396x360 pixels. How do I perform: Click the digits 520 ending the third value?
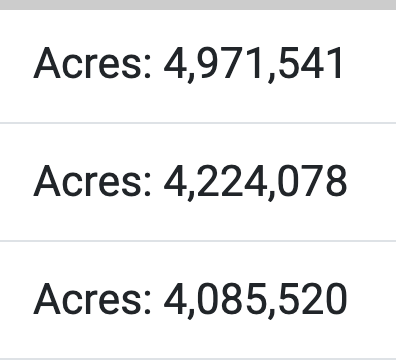coord(312,298)
